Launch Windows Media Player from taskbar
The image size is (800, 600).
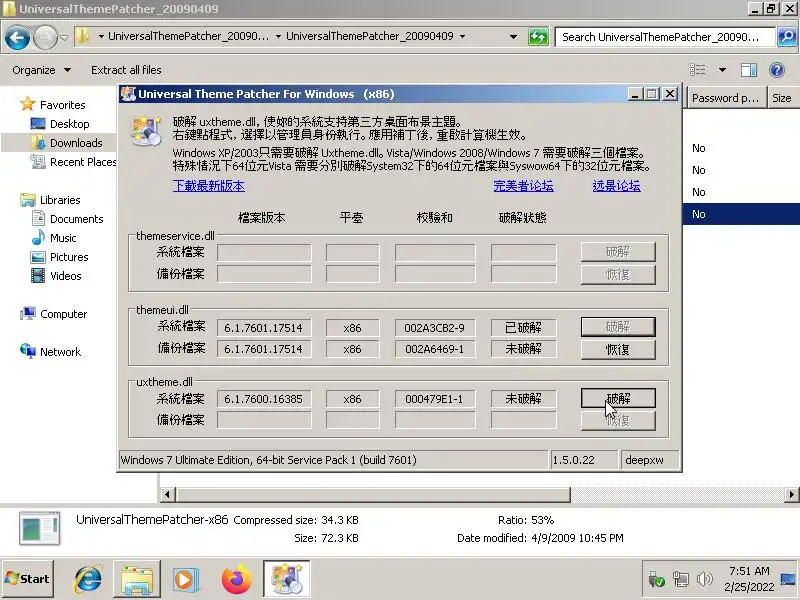coord(185,580)
